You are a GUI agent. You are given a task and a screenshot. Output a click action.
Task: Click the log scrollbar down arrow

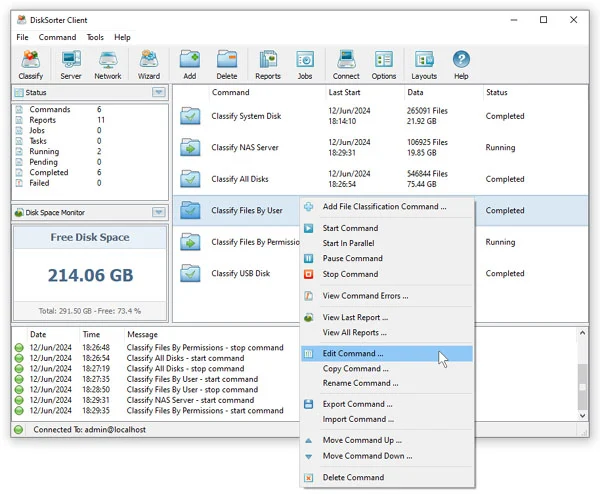coord(582,415)
